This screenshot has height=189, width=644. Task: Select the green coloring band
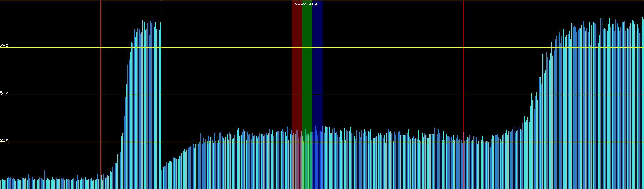point(307,63)
